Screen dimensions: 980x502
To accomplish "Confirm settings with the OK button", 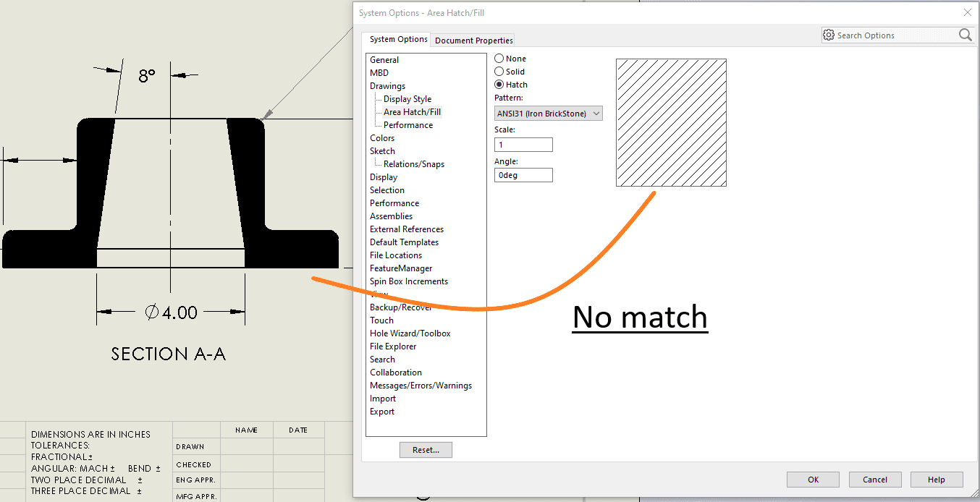I will (813, 479).
